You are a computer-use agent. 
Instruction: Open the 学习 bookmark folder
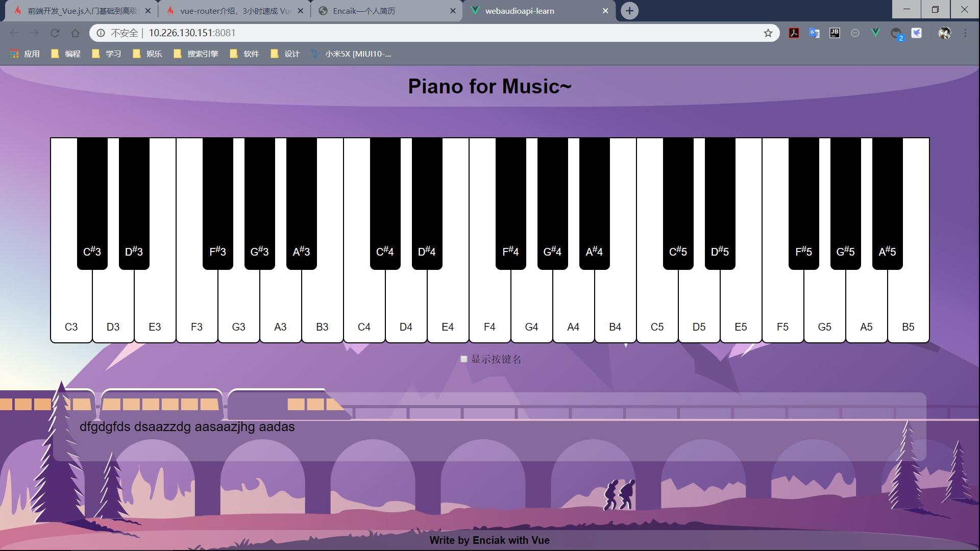[107, 54]
